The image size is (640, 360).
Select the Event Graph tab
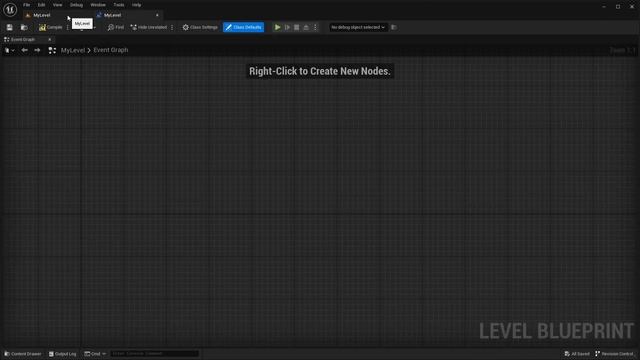coord(23,40)
